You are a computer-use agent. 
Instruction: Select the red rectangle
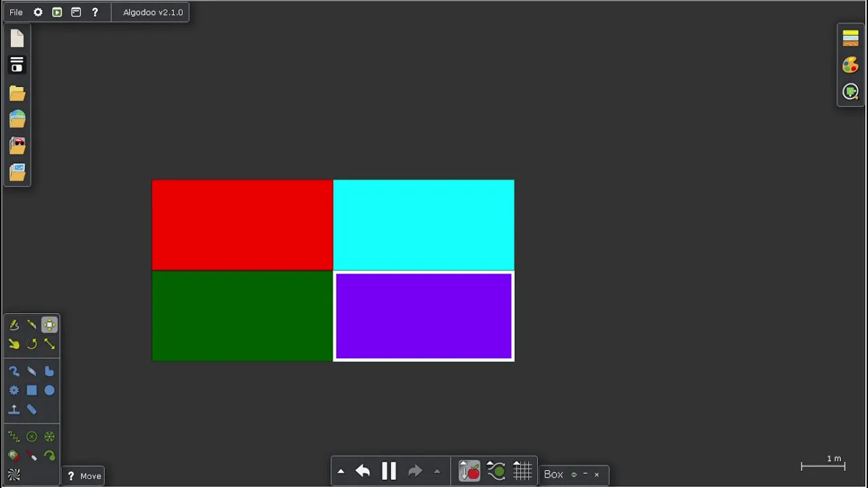[242, 225]
